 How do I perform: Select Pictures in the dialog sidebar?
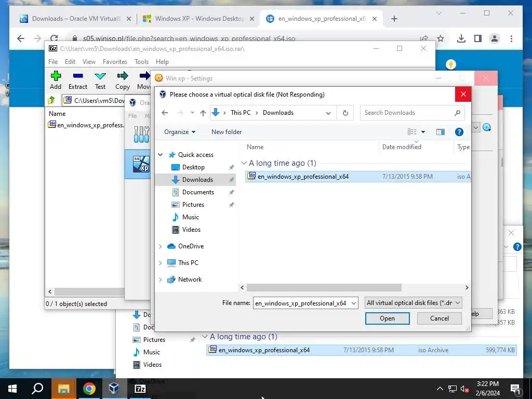coord(193,205)
